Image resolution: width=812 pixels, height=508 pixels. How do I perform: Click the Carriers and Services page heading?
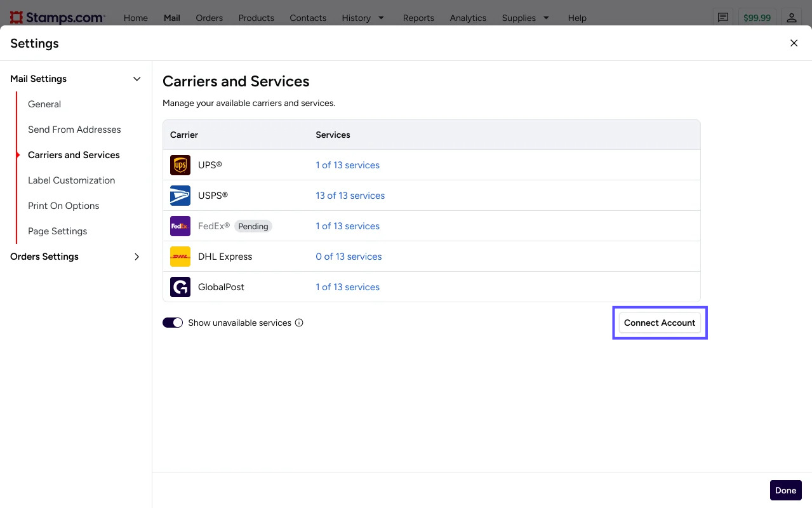tap(236, 81)
